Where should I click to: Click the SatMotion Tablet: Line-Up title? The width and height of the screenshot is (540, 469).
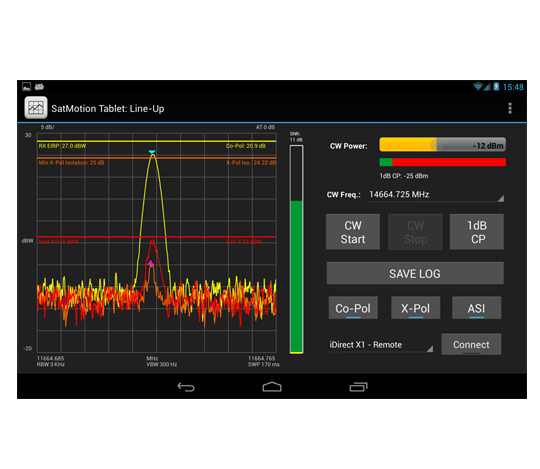click(x=108, y=108)
